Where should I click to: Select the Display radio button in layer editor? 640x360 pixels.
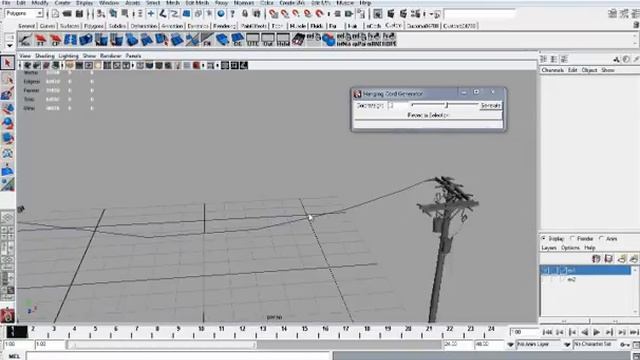pos(544,238)
